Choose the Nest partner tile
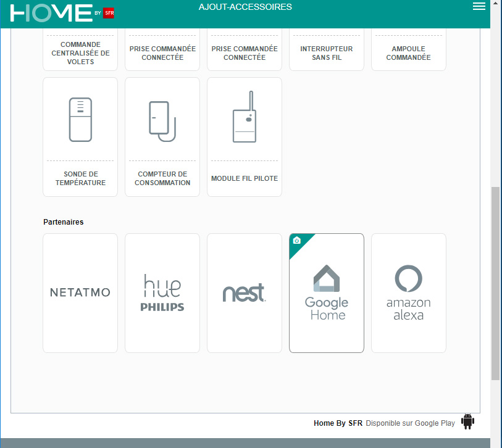502x448 pixels. 245,292
